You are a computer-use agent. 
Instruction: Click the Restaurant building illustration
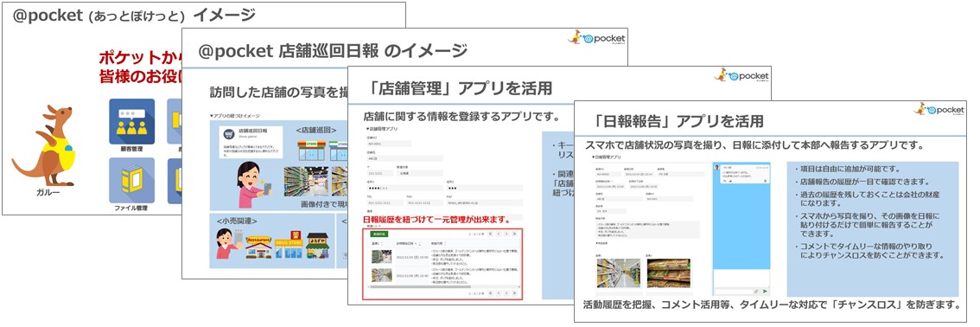click(x=258, y=247)
